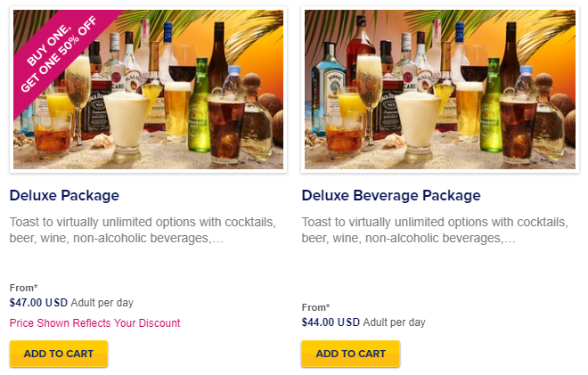Click the Deluxe Beverage Package description text

[x=435, y=230]
